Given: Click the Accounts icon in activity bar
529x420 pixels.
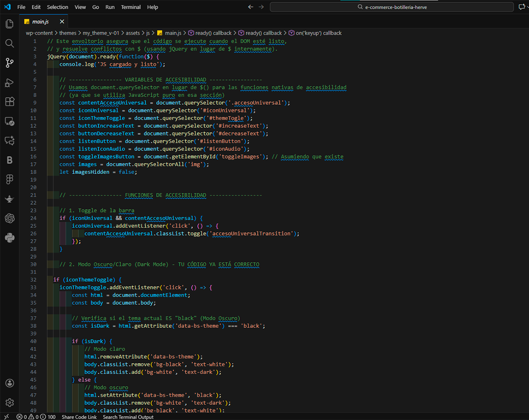Looking at the screenshot, I should coord(9,383).
